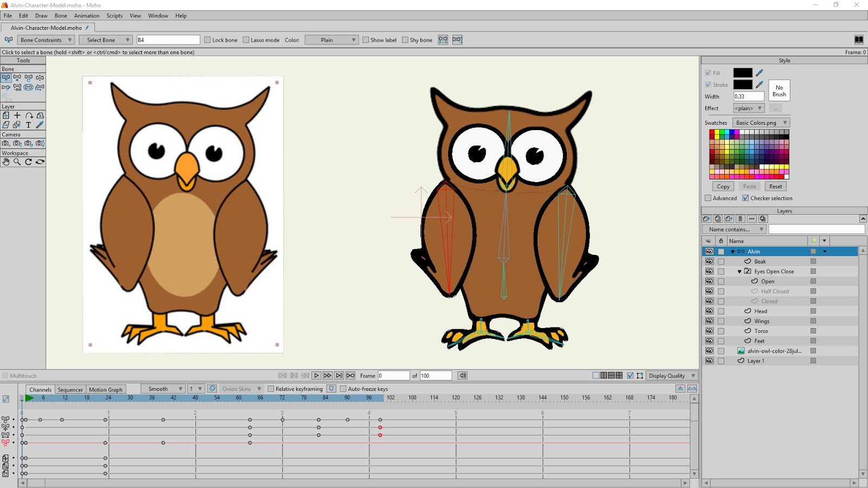Screen dimensions: 868x488
Task: Select the Add Bone tool
Action: click(x=17, y=78)
